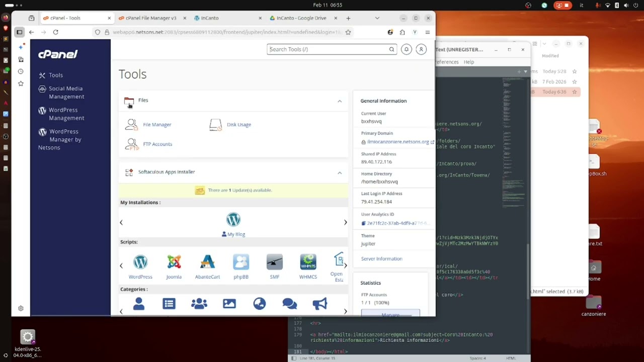The width and height of the screenshot is (644, 362).
Task: Toggle Sublime Text side bar in status bar
Action: tap(294, 358)
